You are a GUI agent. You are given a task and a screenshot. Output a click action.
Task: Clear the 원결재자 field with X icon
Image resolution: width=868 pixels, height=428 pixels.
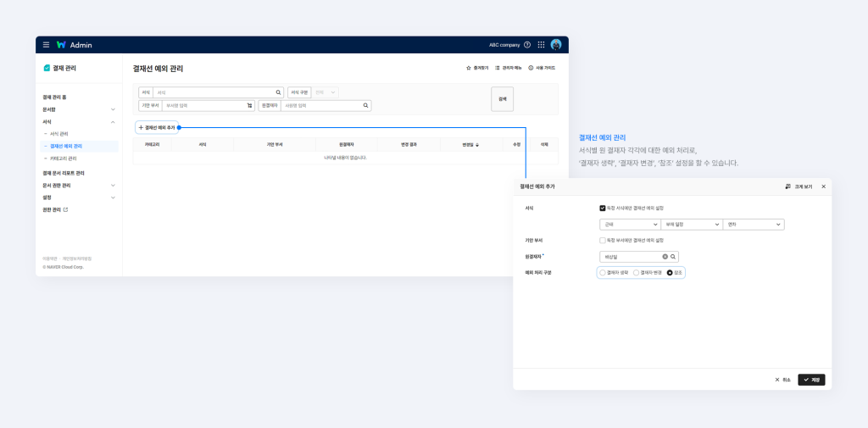(665, 256)
